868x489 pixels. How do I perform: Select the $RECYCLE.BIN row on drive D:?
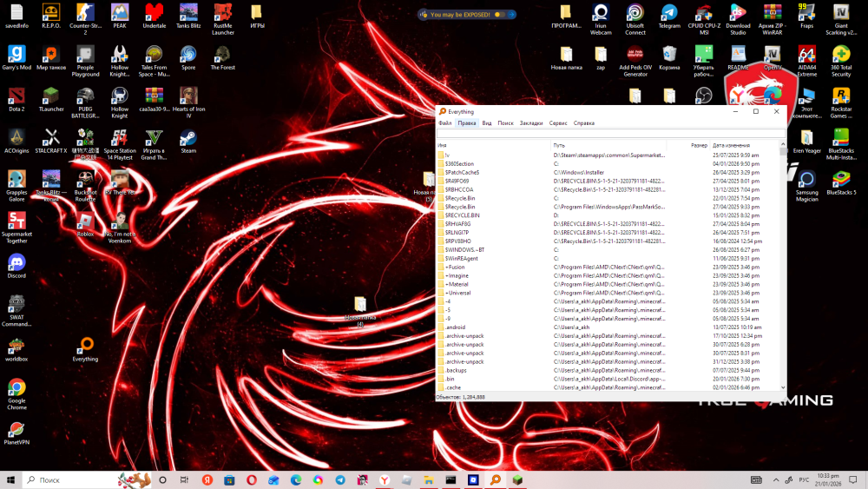(608, 215)
